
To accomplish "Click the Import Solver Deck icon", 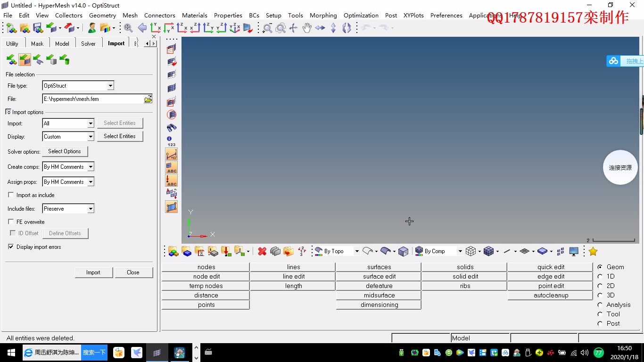I will pos(25,60).
